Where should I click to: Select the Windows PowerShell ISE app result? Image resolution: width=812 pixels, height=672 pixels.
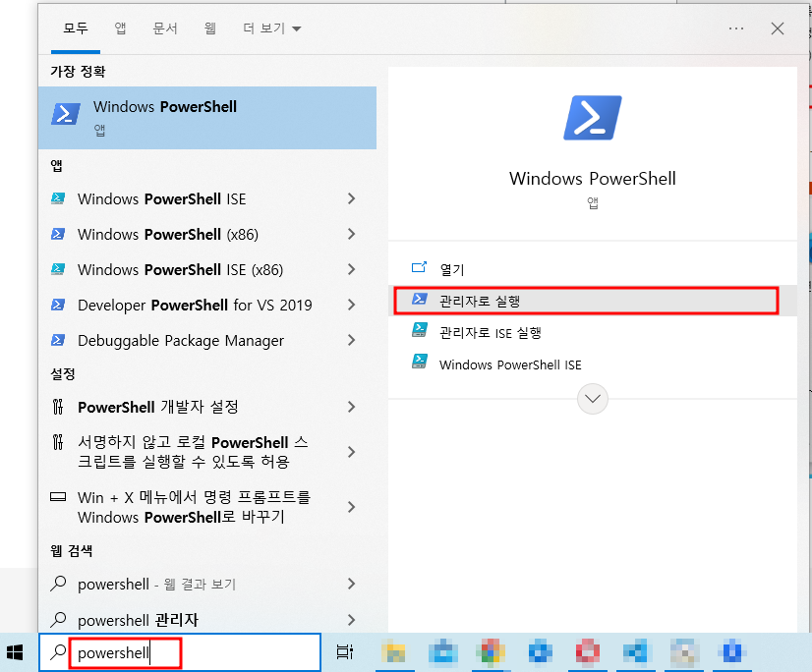click(x=207, y=198)
